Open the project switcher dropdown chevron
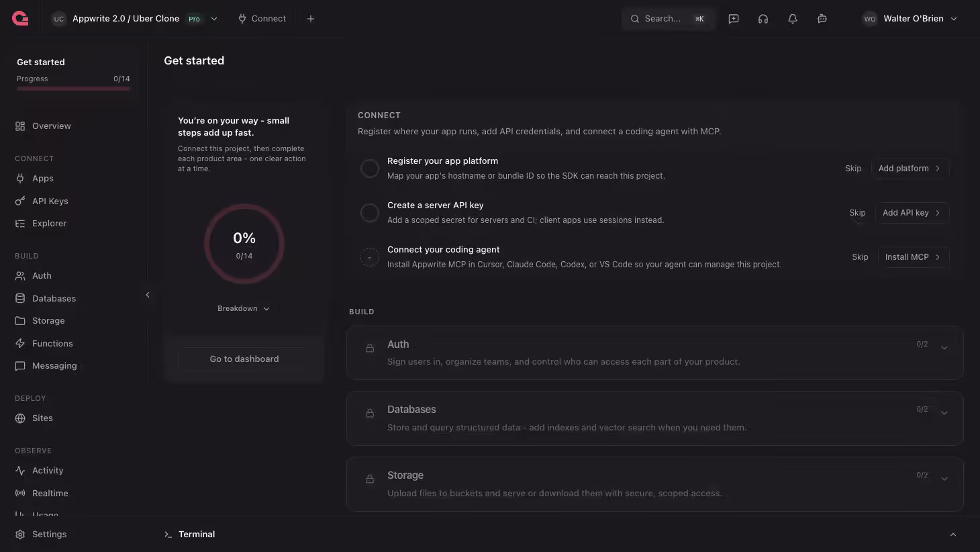The height and width of the screenshot is (552, 980). [x=214, y=19]
